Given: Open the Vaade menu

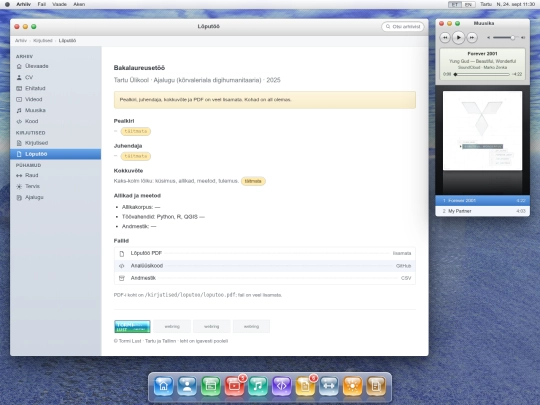Looking at the screenshot, I should (x=59, y=4).
